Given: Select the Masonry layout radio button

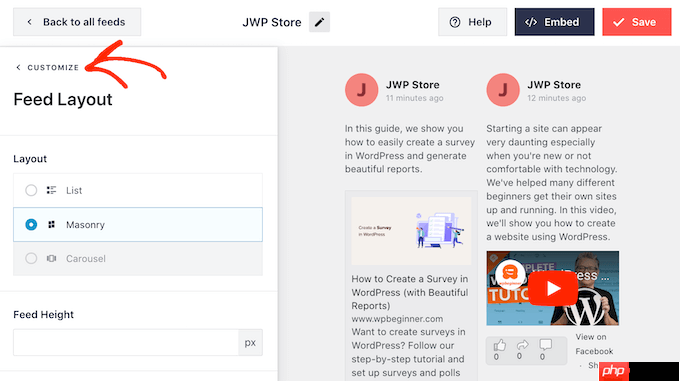Looking at the screenshot, I should pos(31,225).
